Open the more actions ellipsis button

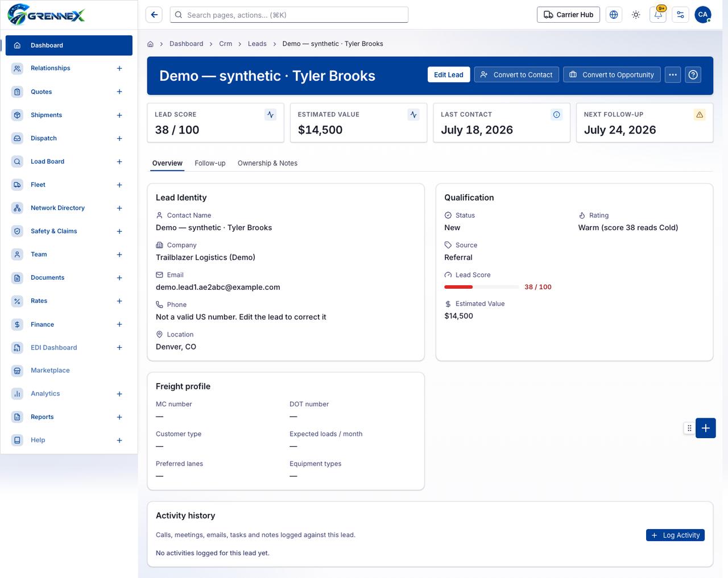673,74
